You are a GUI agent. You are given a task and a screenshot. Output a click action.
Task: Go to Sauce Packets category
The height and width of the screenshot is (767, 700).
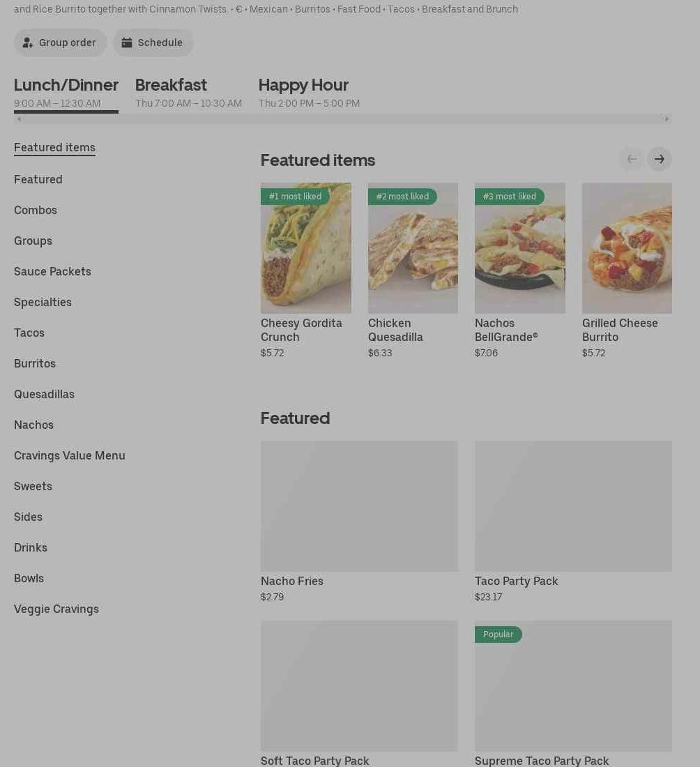(52, 271)
